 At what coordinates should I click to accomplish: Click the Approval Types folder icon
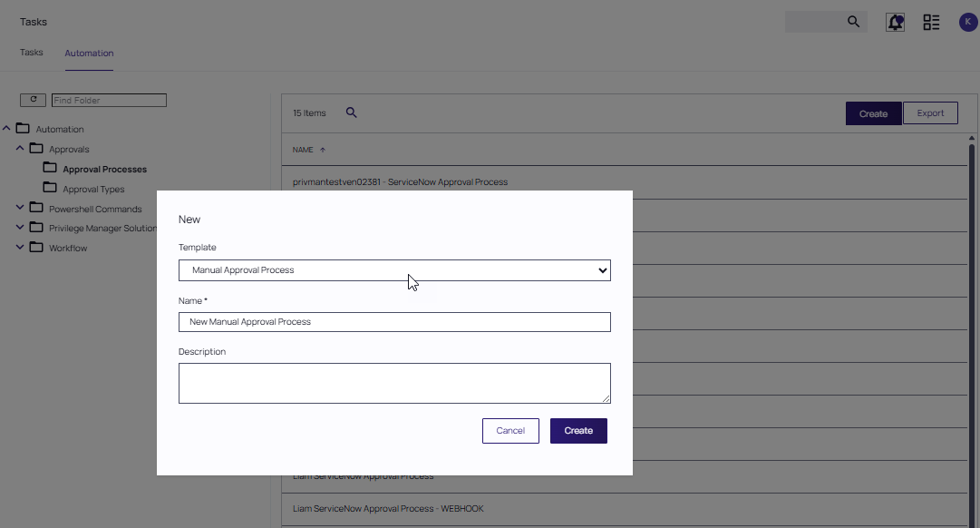(x=50, y=188)
